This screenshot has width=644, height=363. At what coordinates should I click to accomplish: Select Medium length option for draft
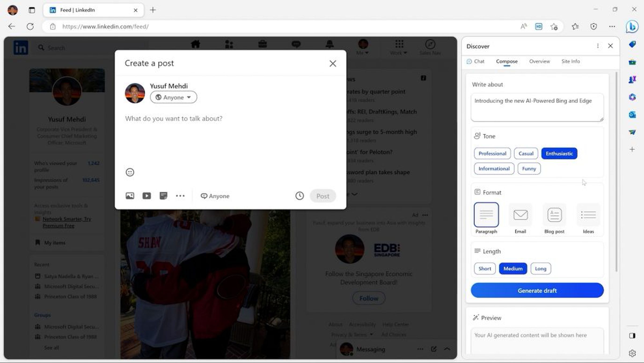coord(513,268)
